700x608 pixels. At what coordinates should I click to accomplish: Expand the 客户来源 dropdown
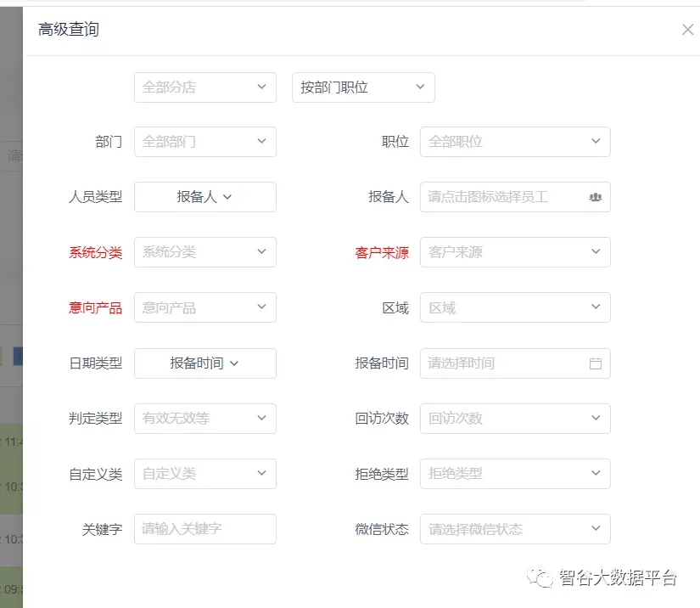(514, 252)
